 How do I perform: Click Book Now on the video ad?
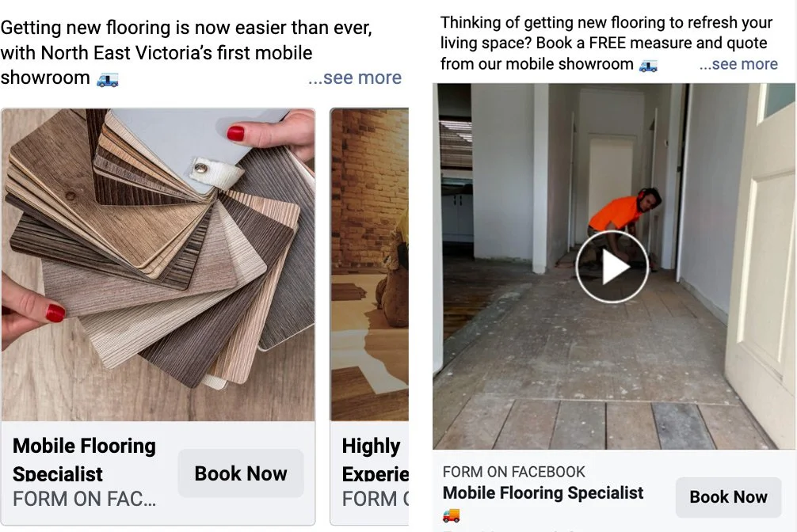tap(728, 497)
